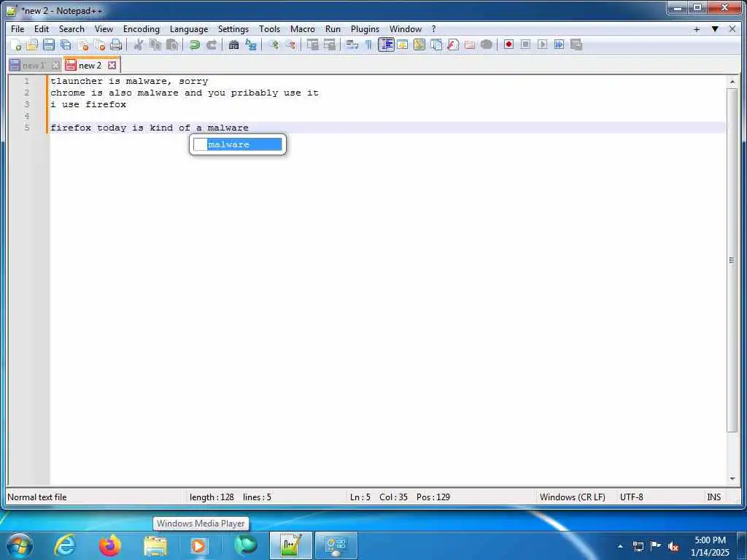Open the File menu
The width and height of the screenshot is (747, 560).
click(x=18, y=29)
